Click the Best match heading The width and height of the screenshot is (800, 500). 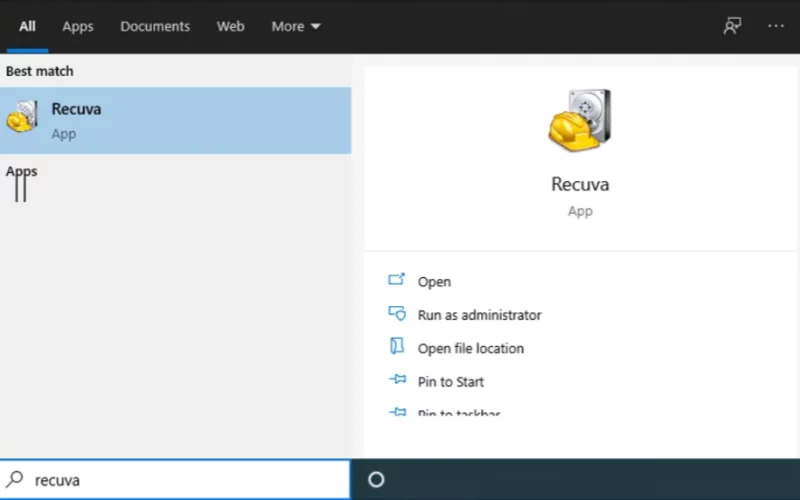pos(40,71)
